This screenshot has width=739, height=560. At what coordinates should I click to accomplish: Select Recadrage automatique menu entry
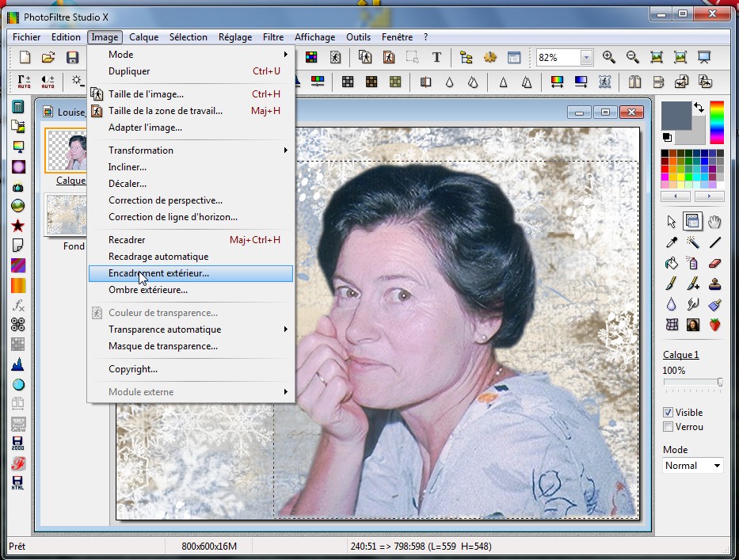[x=191, y=257]
